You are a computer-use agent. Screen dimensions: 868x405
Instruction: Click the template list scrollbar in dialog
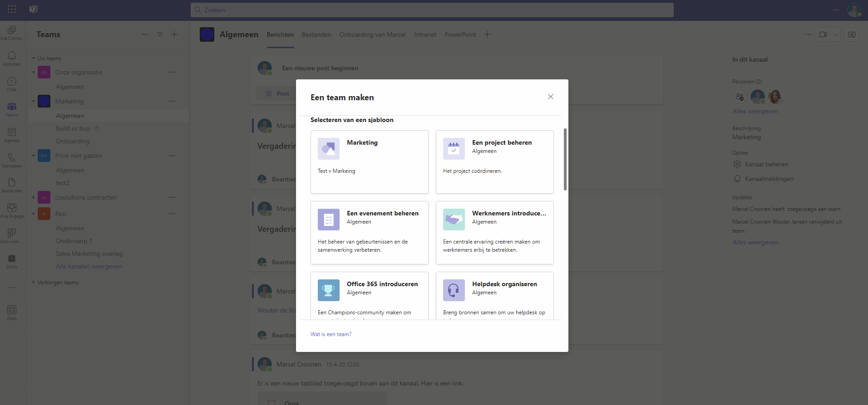[565, 159]
